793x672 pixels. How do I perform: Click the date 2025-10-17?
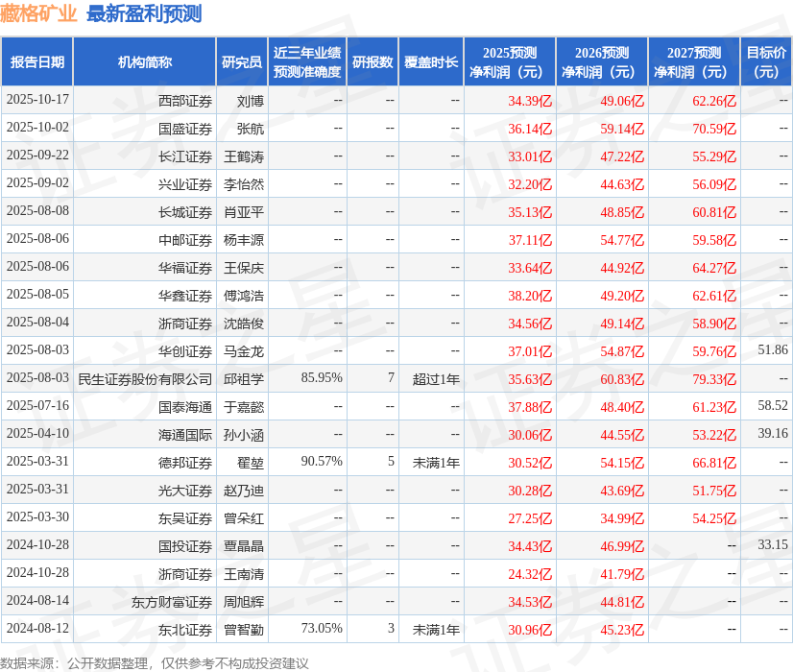(37, 99)
